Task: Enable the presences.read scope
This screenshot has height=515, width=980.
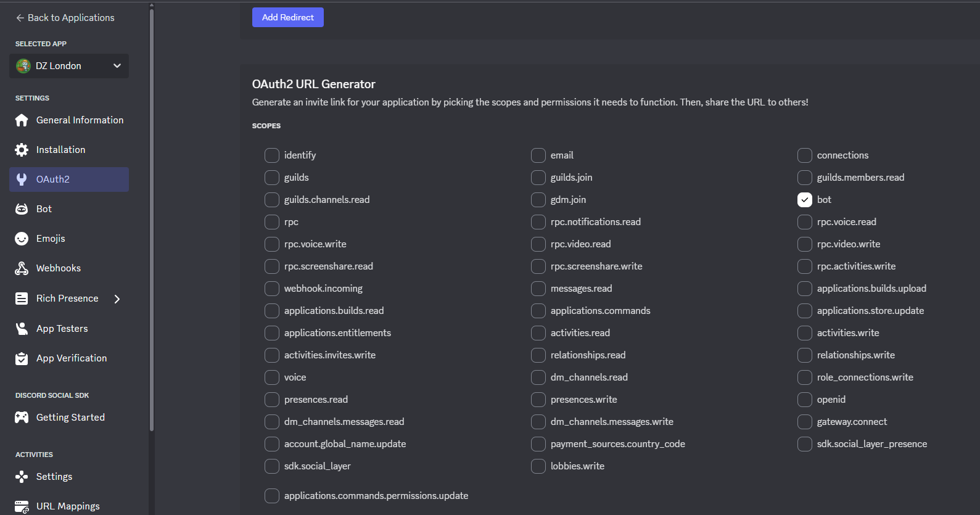Action: (272, 400)
